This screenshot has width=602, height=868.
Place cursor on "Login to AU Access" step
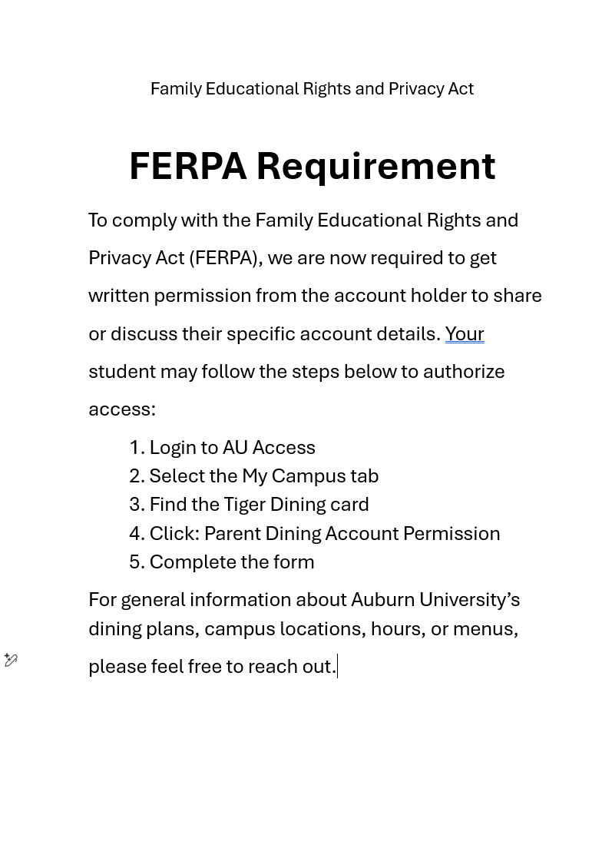point(232,447)
